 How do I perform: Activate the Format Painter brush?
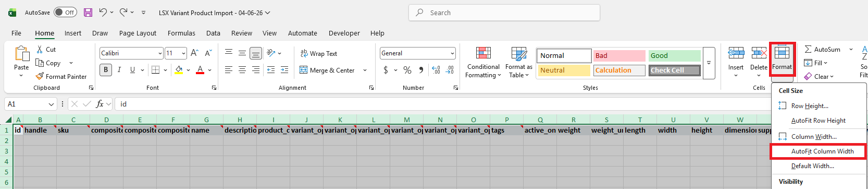coord(40,76)
